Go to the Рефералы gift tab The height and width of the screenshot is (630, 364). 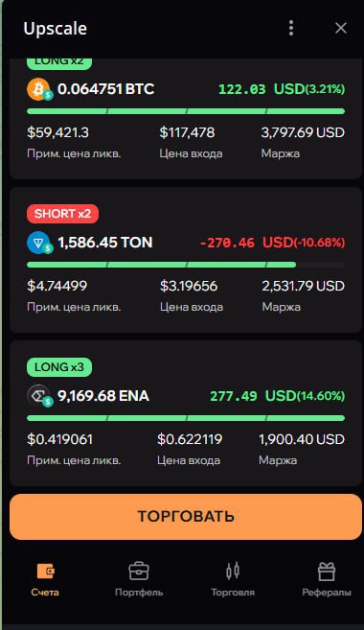(x=327, y=580)
